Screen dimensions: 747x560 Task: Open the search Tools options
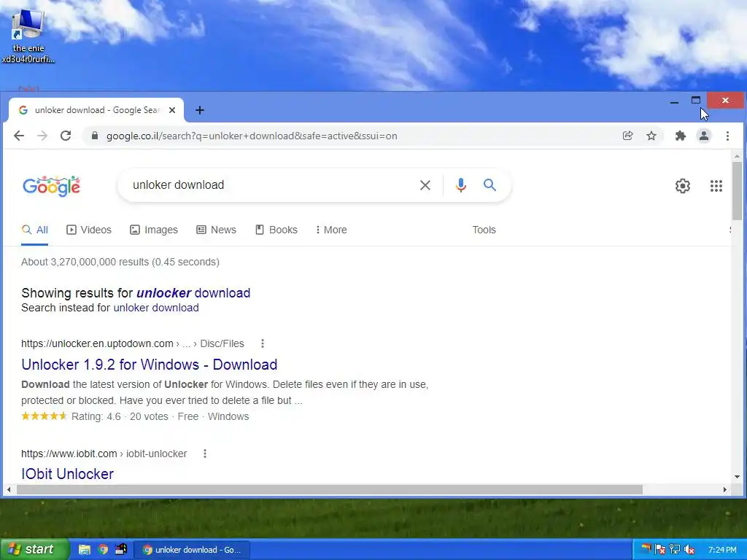click(x=484, y=230)
